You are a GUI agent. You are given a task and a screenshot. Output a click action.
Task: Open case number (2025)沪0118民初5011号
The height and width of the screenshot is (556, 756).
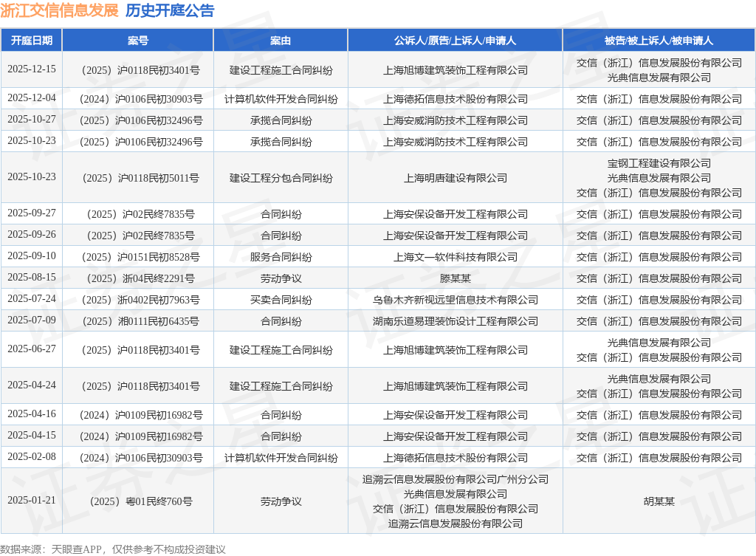click(138, 178)
